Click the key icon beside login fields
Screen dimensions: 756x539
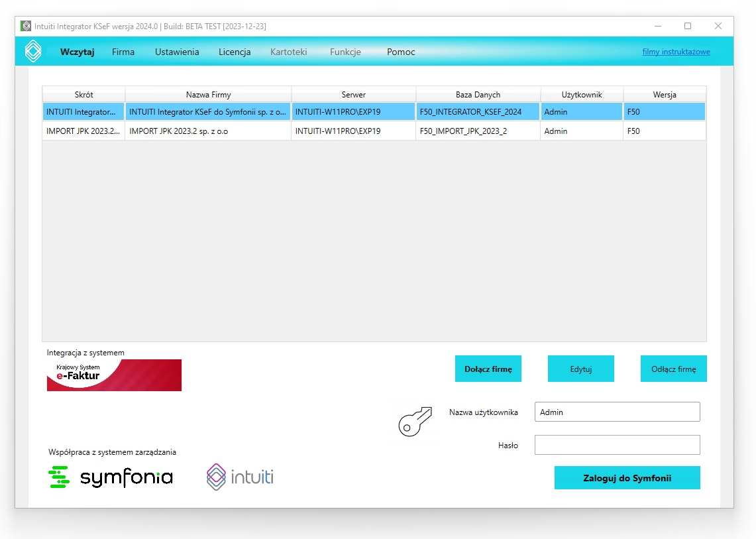pyautogui.click(x=415, y=421)
